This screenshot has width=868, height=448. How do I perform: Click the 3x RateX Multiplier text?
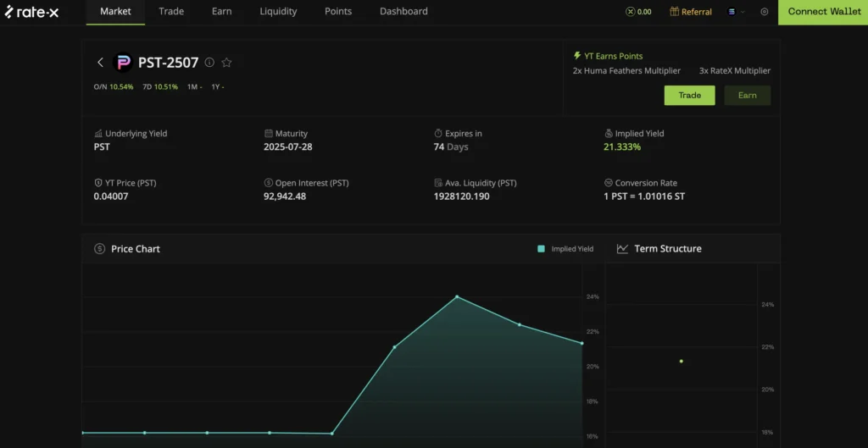point(735,71)
